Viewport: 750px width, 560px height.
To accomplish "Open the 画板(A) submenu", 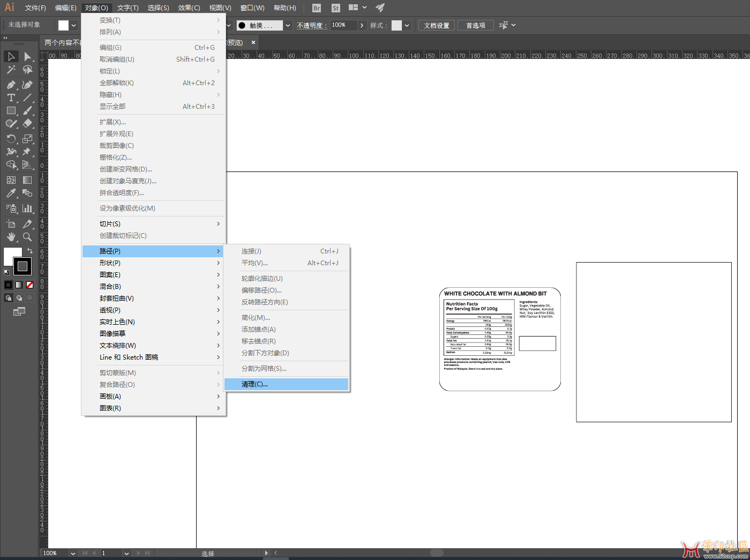I will (154, 397).
